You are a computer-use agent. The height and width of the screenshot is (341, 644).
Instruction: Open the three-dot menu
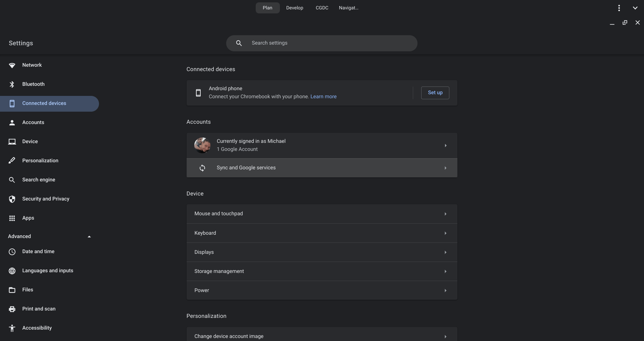(619, 8)
